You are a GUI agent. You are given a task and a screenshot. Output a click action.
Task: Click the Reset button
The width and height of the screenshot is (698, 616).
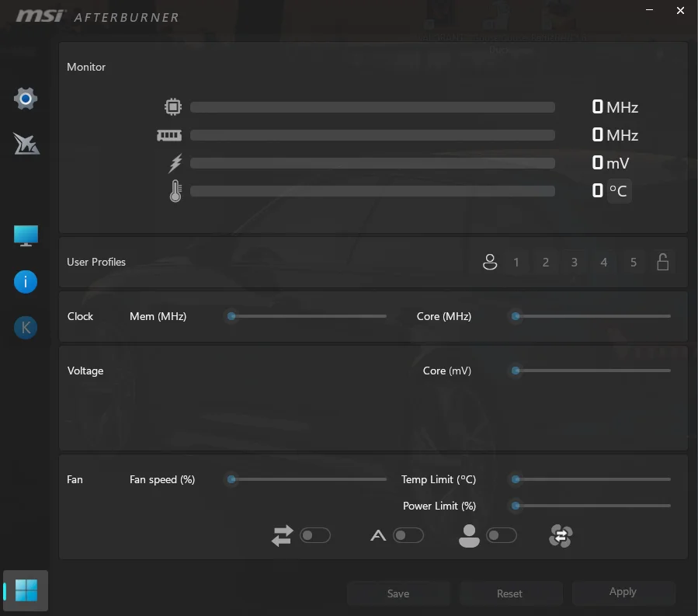pos(509,593)
